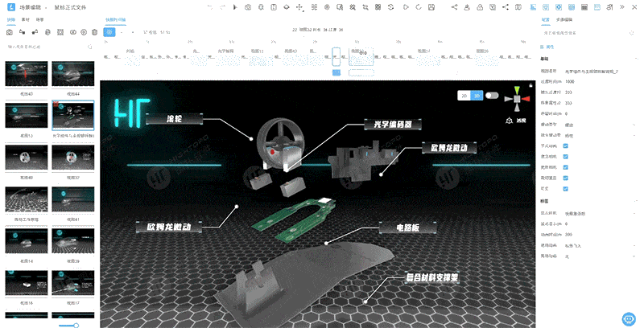The image size is (644, 328).
Task: Switch viewport to 2D mode
Action: [x=464, y=96]
